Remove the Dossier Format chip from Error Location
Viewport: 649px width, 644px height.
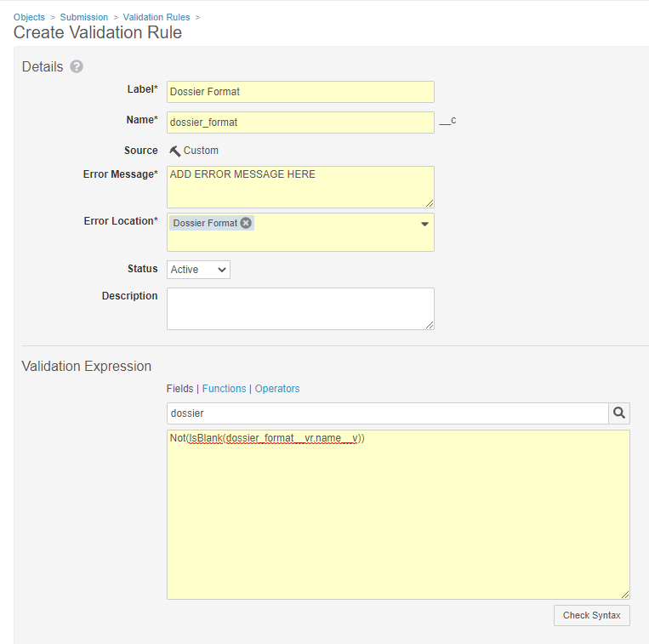coord(246,223)
